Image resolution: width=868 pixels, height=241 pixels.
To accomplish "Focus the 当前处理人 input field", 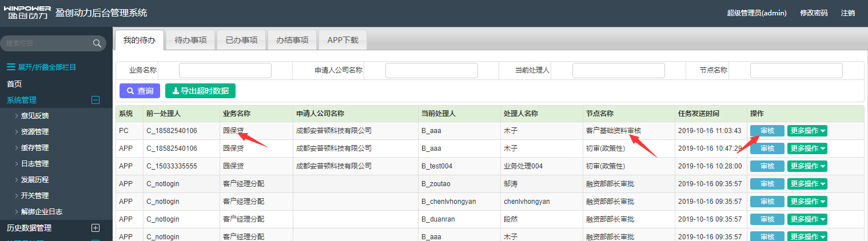I will coord(618,70).
